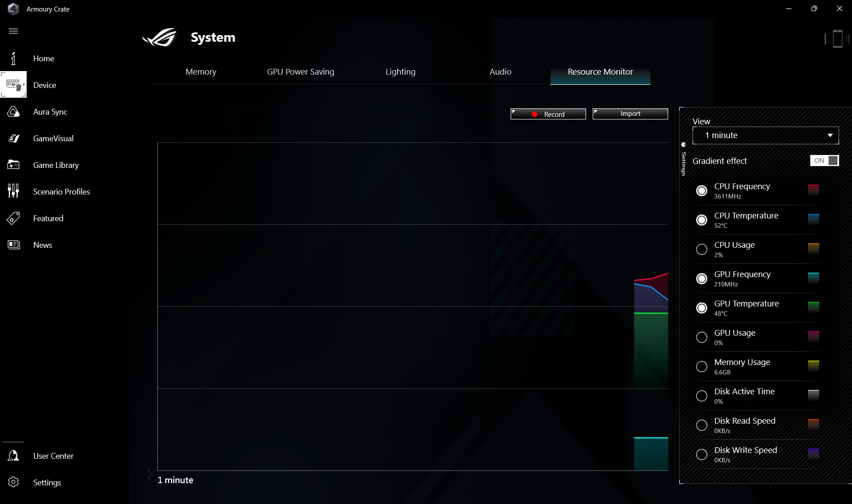Turn off the Gradient effect toggle

tap(824, 161)
